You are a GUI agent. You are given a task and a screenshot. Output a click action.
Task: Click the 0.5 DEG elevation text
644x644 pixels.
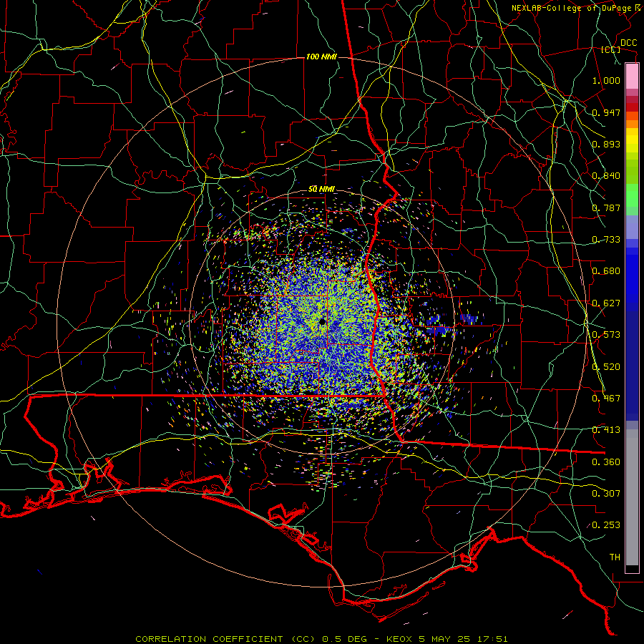tap(344, 639)
